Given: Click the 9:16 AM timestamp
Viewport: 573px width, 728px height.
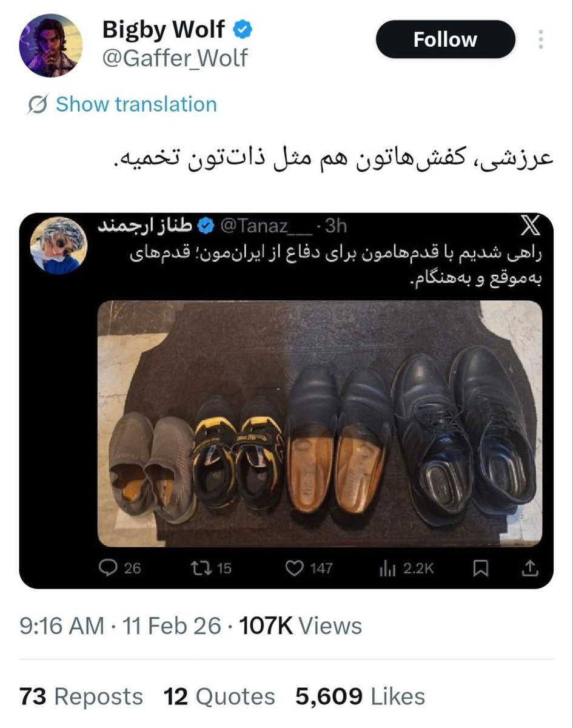Looking at the screenshot, I should [x=62, y=625].
